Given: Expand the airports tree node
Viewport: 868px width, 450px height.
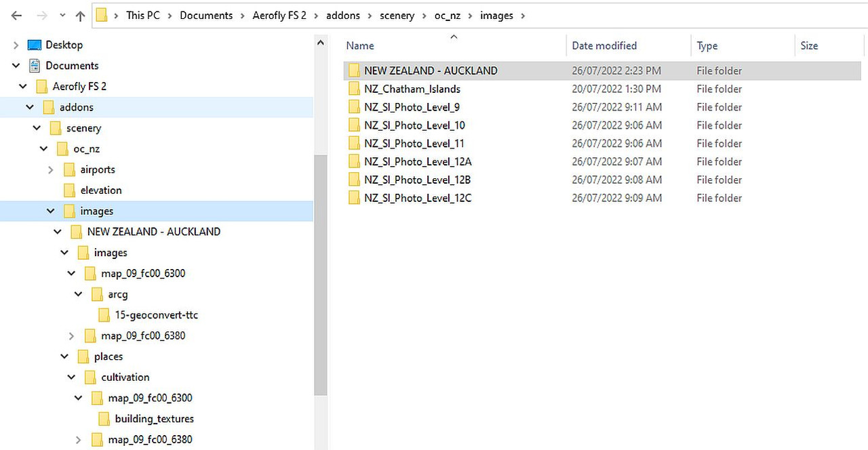Looking at the screenshot, I should (x=51, y=169).
